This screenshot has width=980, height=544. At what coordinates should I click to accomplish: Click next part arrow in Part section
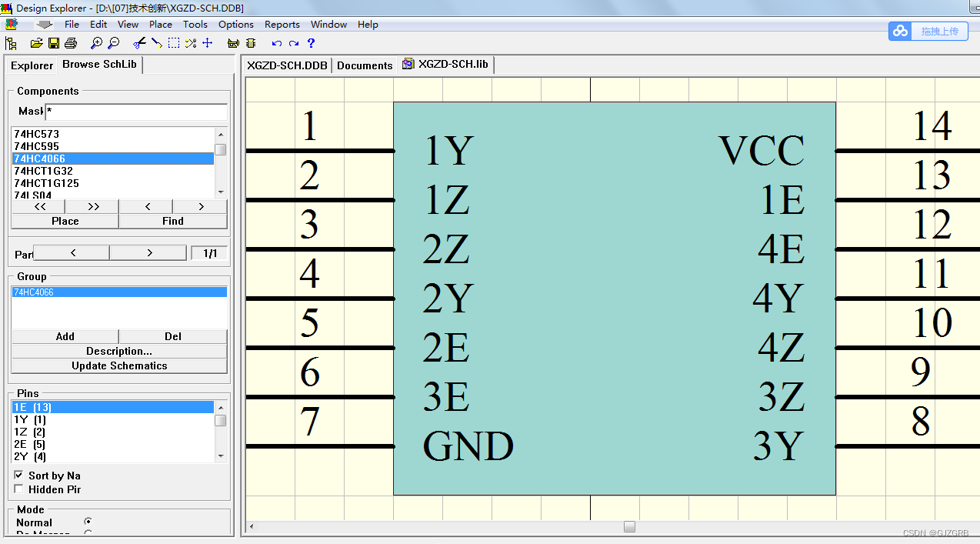[x=148, y=252]
